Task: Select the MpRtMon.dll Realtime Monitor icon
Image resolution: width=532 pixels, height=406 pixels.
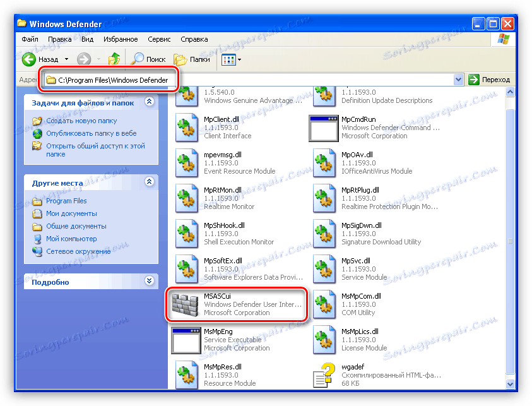Action: [x=187, y=198]
